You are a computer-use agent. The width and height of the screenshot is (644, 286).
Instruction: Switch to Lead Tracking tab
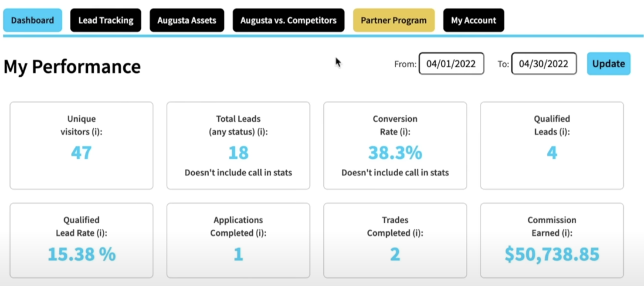[106, 20]
